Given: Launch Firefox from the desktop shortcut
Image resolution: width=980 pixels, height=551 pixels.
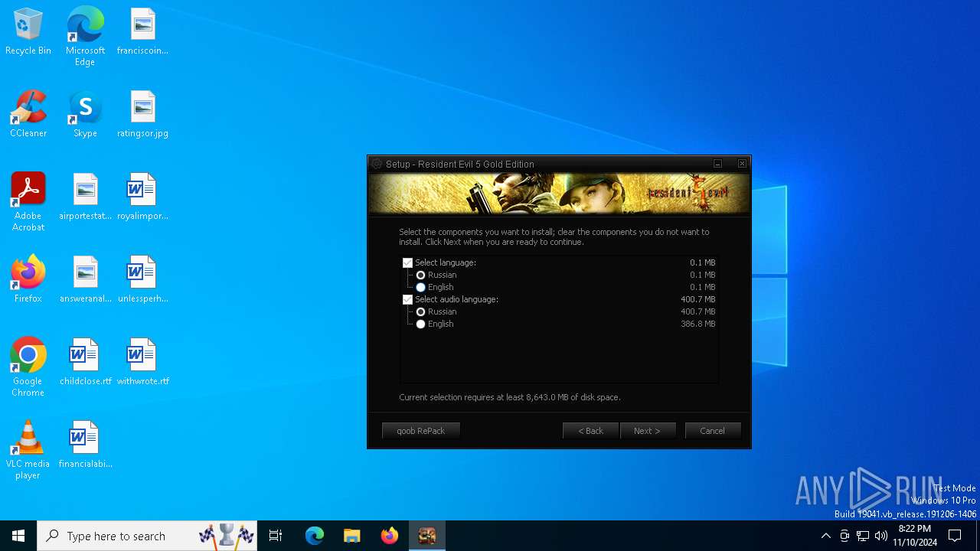Looking at the screenshot, I should [28, 280].
